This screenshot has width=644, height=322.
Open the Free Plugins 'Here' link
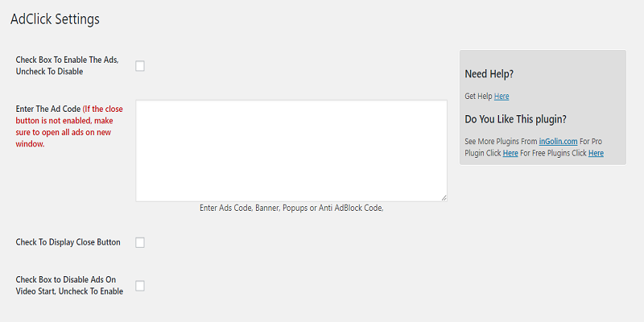click(596, 153)
